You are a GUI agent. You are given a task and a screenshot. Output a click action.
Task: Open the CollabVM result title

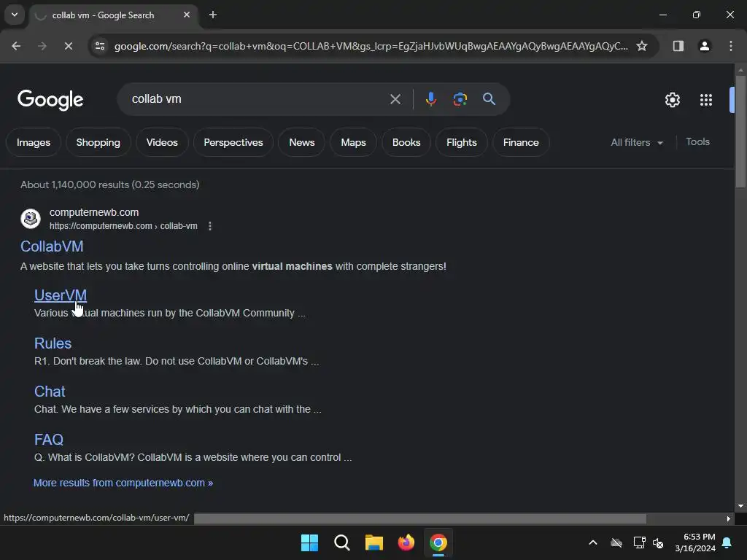pos(52,246)
